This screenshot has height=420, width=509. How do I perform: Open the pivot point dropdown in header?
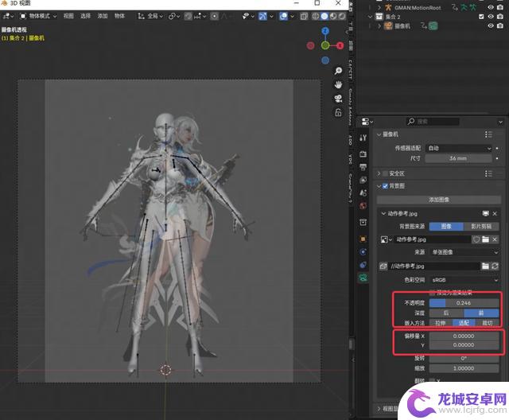(x=174, y=16)
